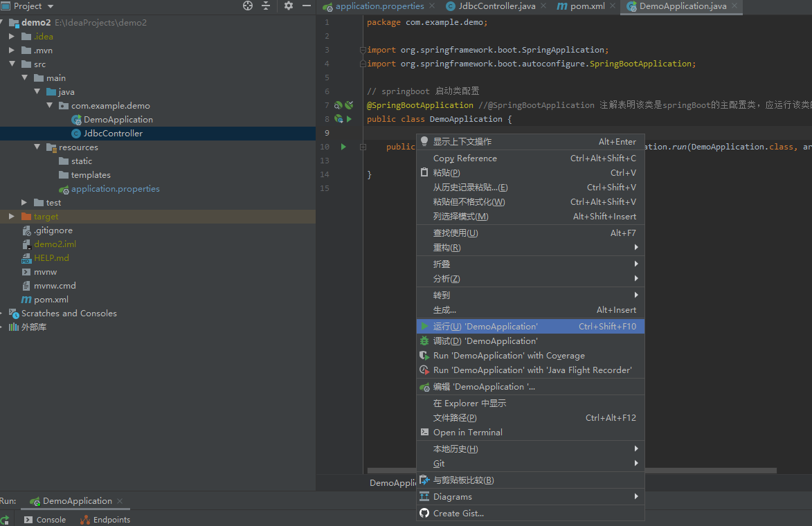Choose 编辑 'DemoApplication' configuration item

point(530,387)
